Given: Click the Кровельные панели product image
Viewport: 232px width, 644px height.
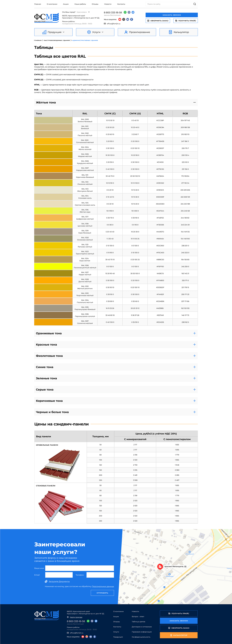Looking at the screenshot, I should 60,465.
